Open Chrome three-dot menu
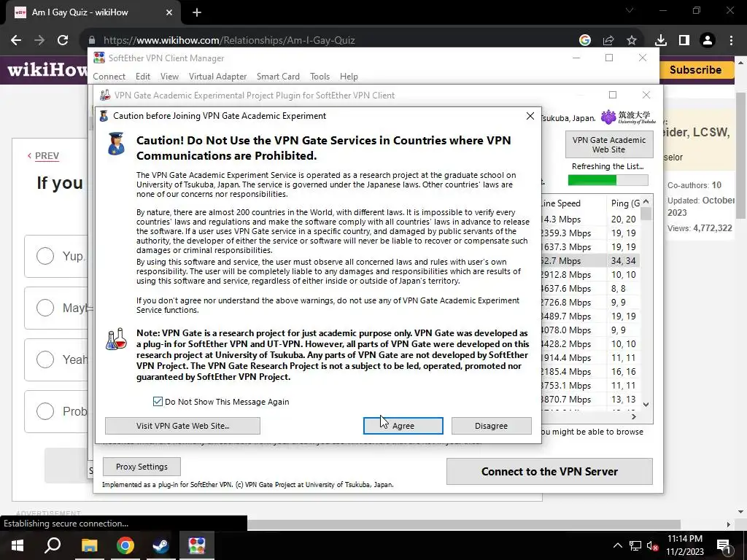 [x=731, y=40]
